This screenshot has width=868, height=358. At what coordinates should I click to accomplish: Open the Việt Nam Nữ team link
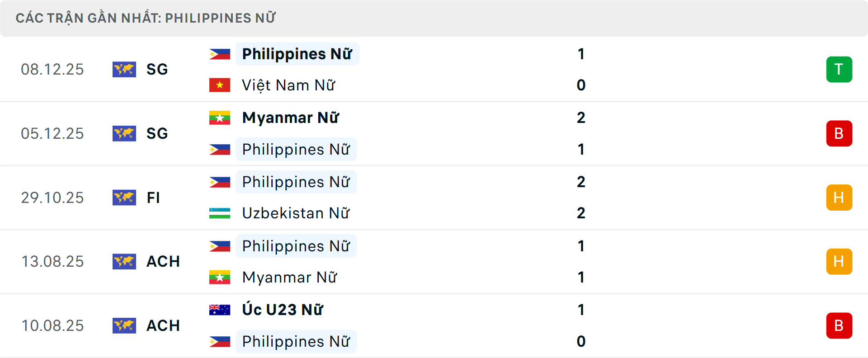coord(288,85)
